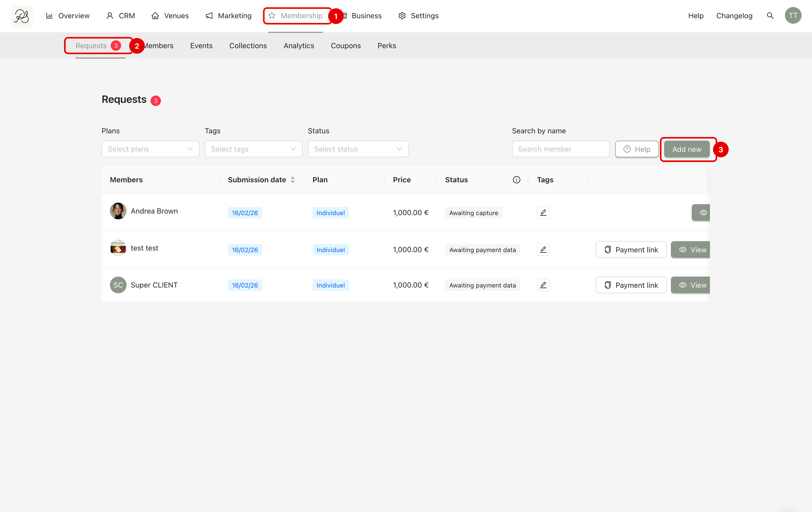
Task: Expand the Select plans dropdown
Action: tap(150, 149)
